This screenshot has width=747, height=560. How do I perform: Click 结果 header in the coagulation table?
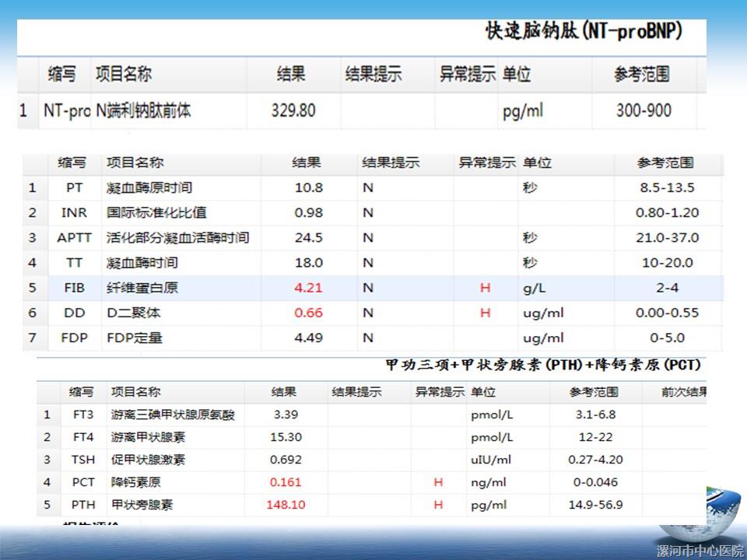tap(306, 163)
